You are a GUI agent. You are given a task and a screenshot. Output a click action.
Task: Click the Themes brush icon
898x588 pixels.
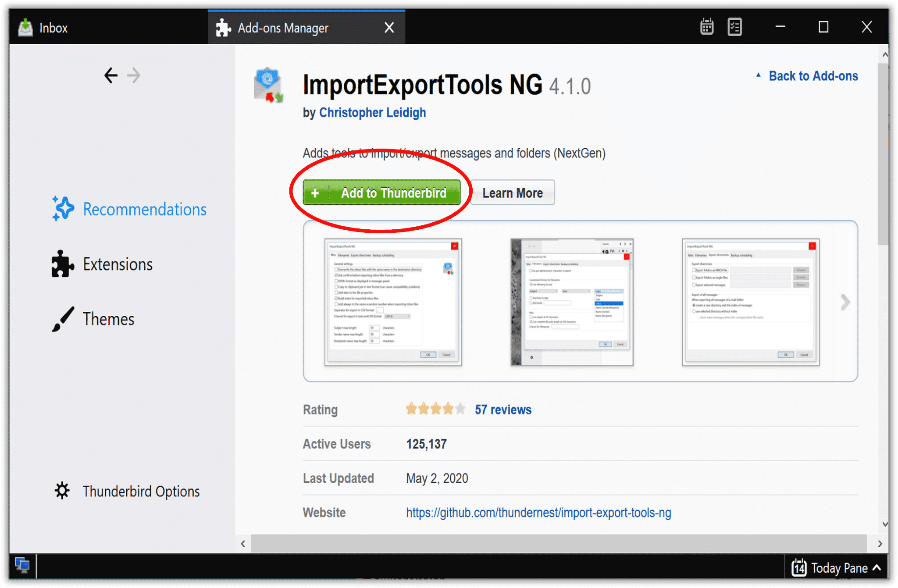(63, 319)
